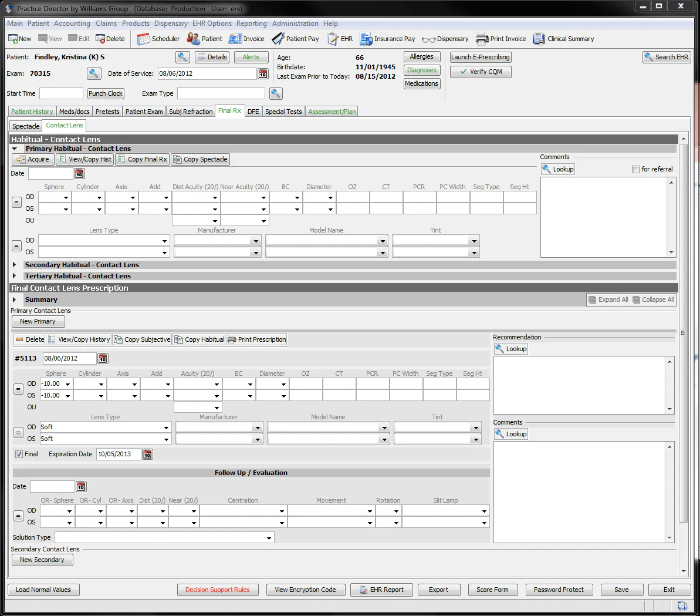Open the EHR Options menu

(x=212, y=23)
